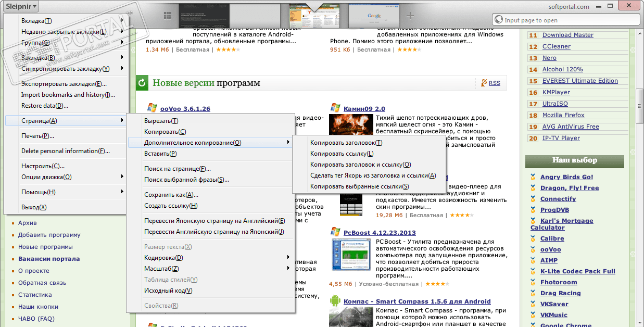Select Restore data menu entry

pyautogui.click(x=66, y=106)
